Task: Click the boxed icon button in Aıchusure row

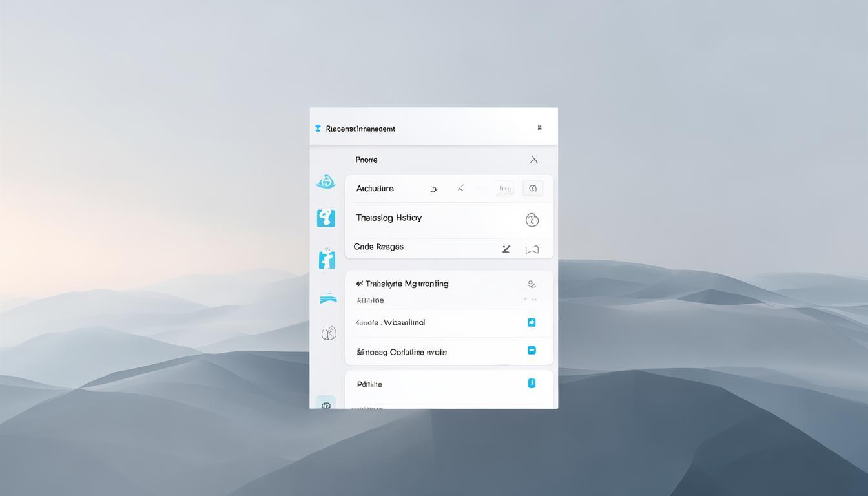Action: point(533,189)
